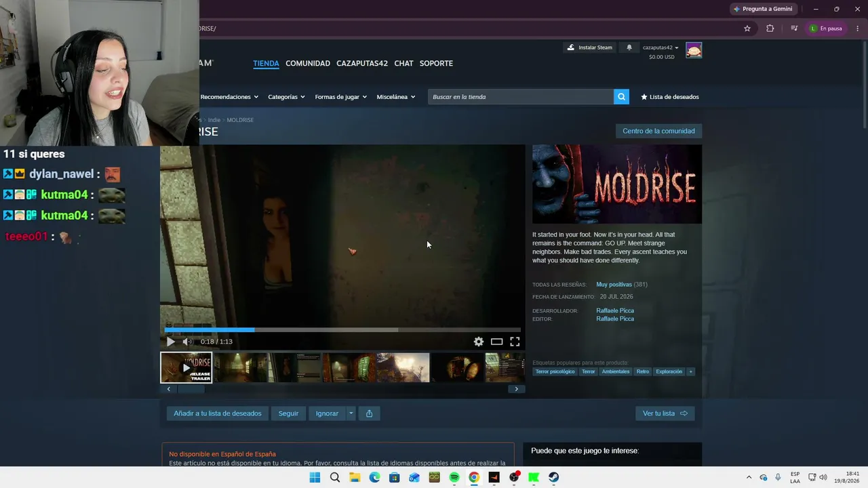
Task: Expand more tags with plus button
Action: tap(691, 371)
